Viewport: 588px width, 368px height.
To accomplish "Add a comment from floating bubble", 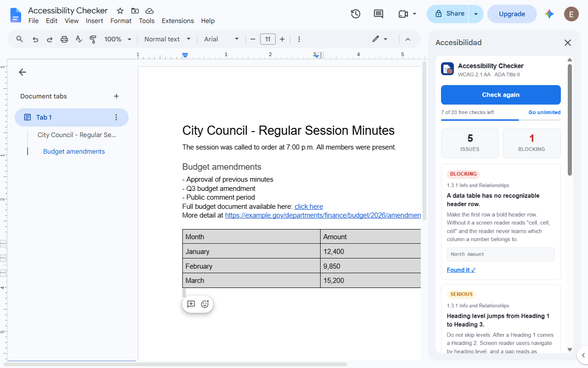I will pos(191,304).
